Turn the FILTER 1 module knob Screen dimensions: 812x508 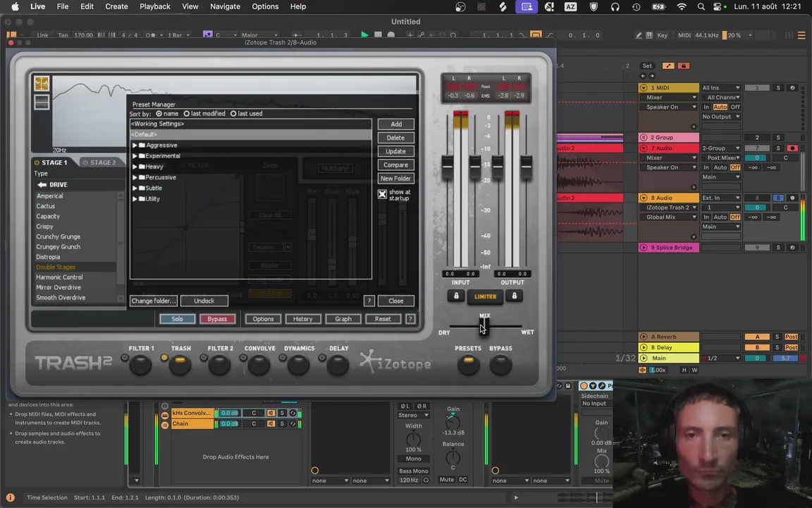140,365
